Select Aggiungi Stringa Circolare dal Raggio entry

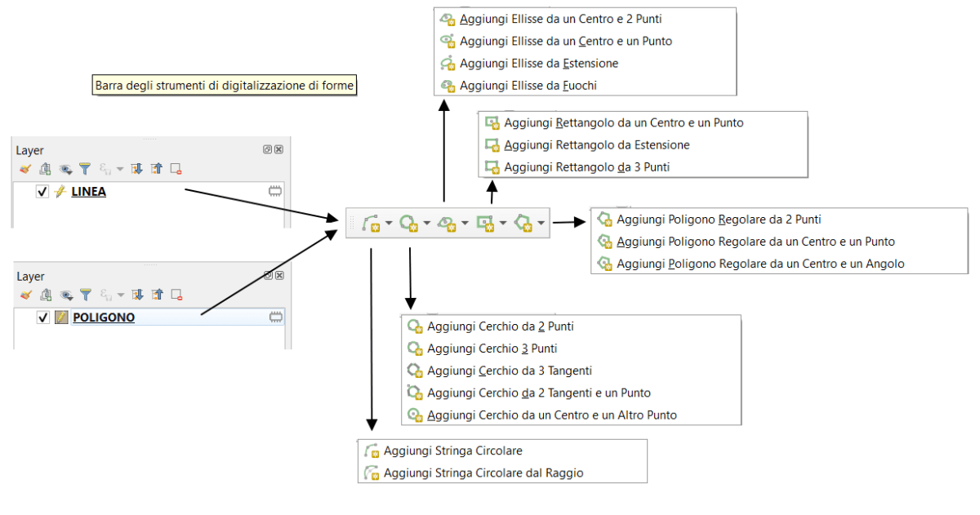pyautogui.click(x=485, y=472)
